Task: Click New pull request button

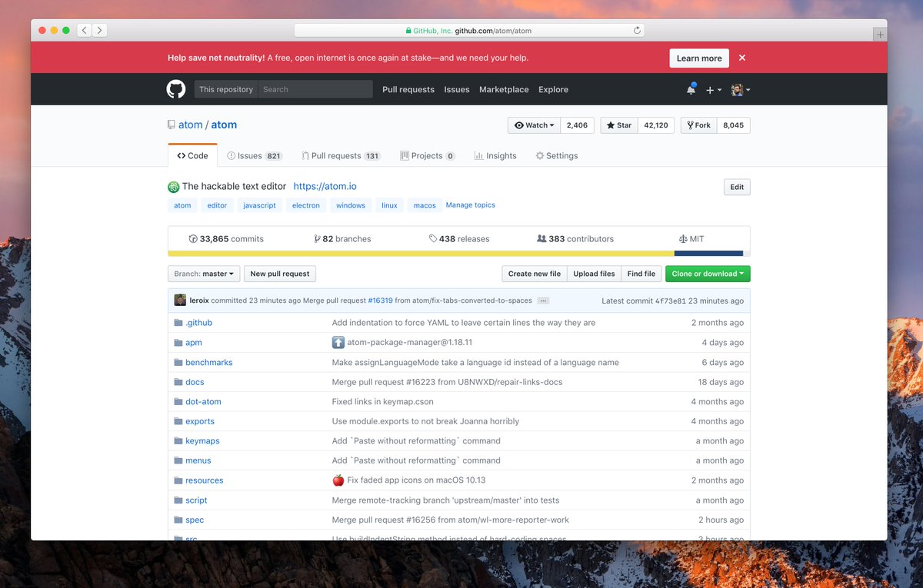Action: click(x=280, y=274)
